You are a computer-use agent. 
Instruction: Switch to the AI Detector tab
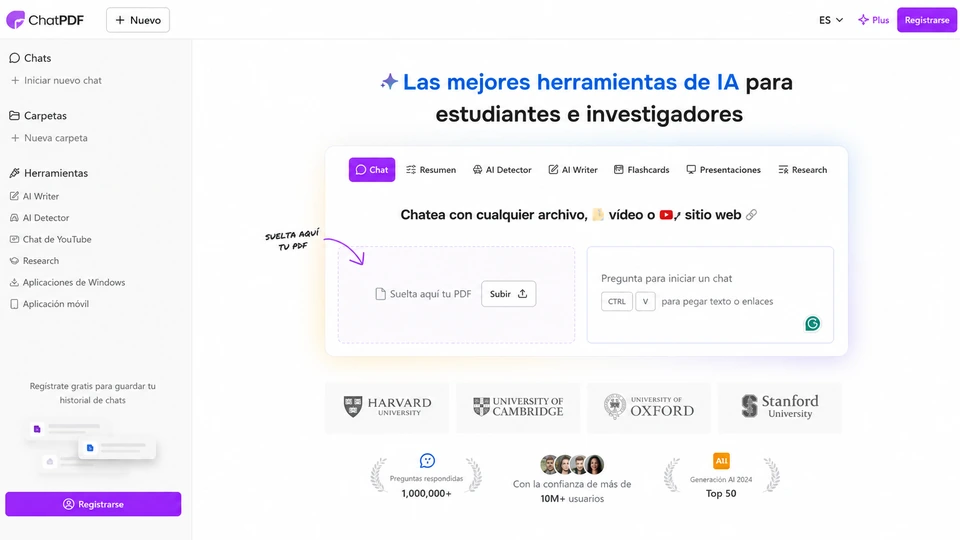(x=502, y=170)
